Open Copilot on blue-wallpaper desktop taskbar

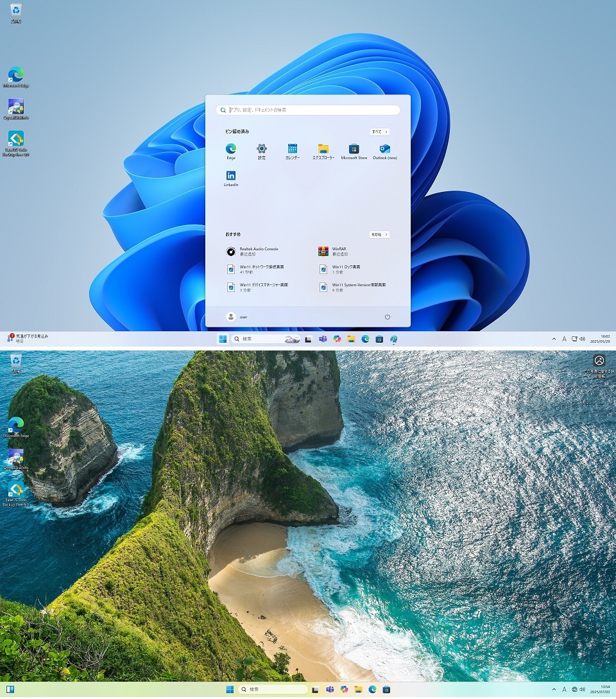point(337,340)
